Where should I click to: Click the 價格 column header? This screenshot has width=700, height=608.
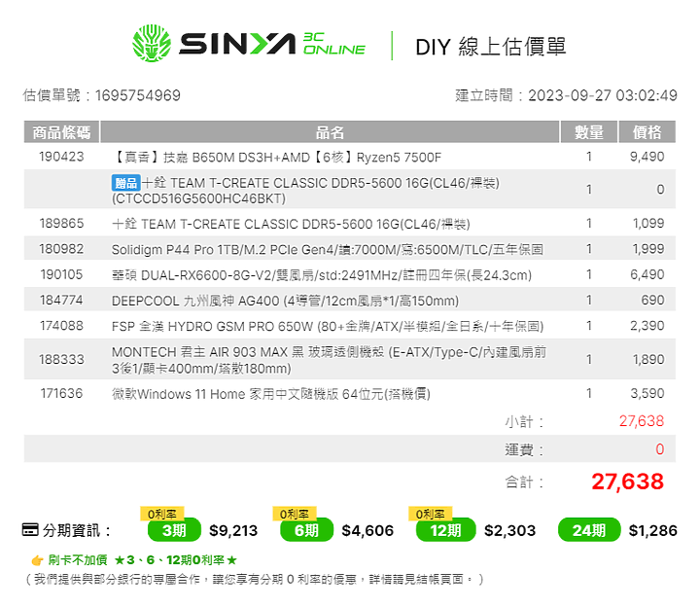pos(647,132)
